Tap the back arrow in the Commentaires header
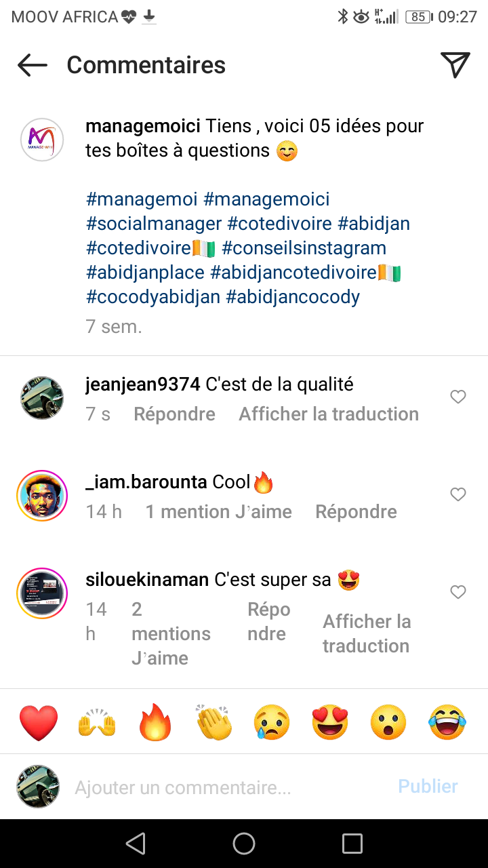488x868 pixels. point(33,65)
